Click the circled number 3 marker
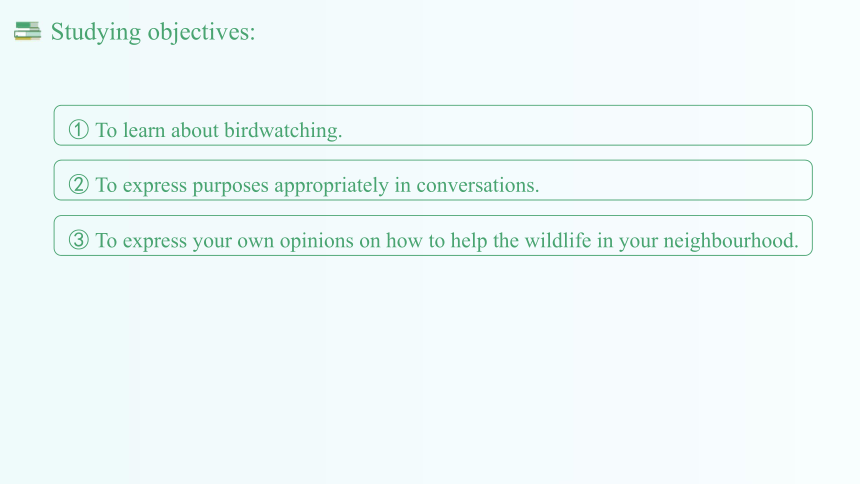 point(78,240)
